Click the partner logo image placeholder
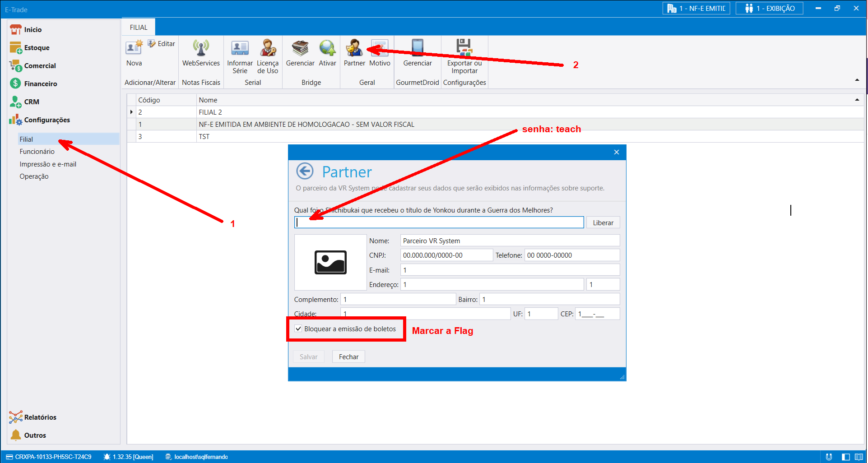Screen dimensions: 868x463 pos(330,262)
